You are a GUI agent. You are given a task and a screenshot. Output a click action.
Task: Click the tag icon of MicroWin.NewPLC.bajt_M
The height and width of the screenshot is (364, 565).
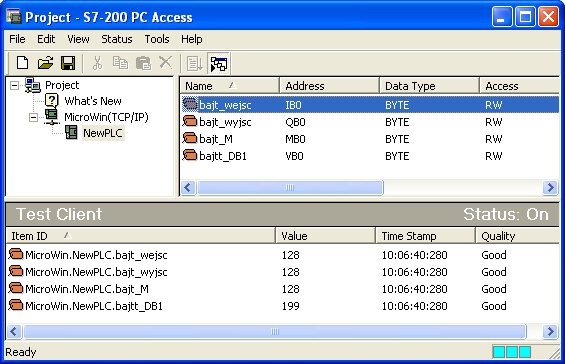[15, 289]
